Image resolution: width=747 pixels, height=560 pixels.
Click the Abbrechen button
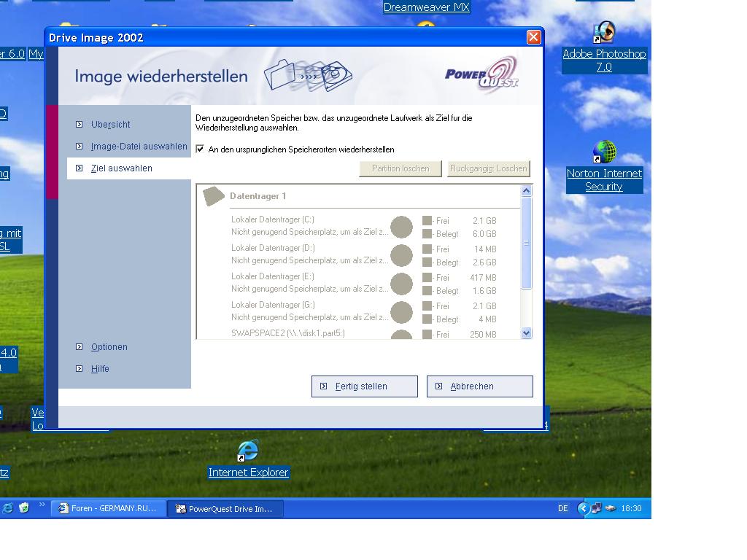pyautogui.click(x=480, y=386)
